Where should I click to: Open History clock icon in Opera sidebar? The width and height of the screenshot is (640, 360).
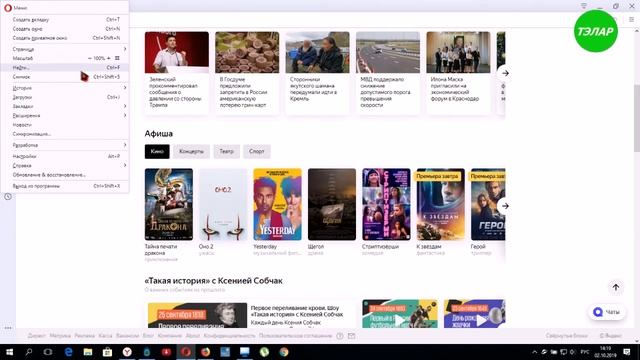pyautogui.click(x=8, y=197)
